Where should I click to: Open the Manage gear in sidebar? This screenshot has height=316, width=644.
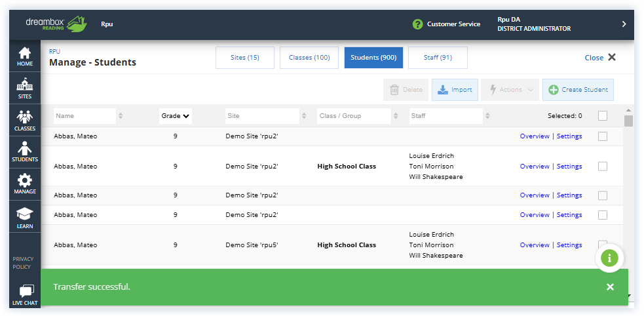25,184
